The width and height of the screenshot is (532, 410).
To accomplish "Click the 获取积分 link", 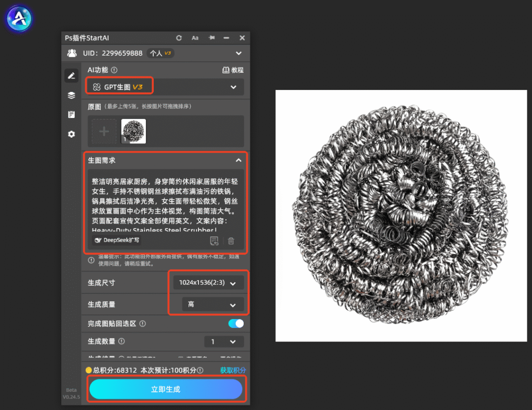I will 233,371.
